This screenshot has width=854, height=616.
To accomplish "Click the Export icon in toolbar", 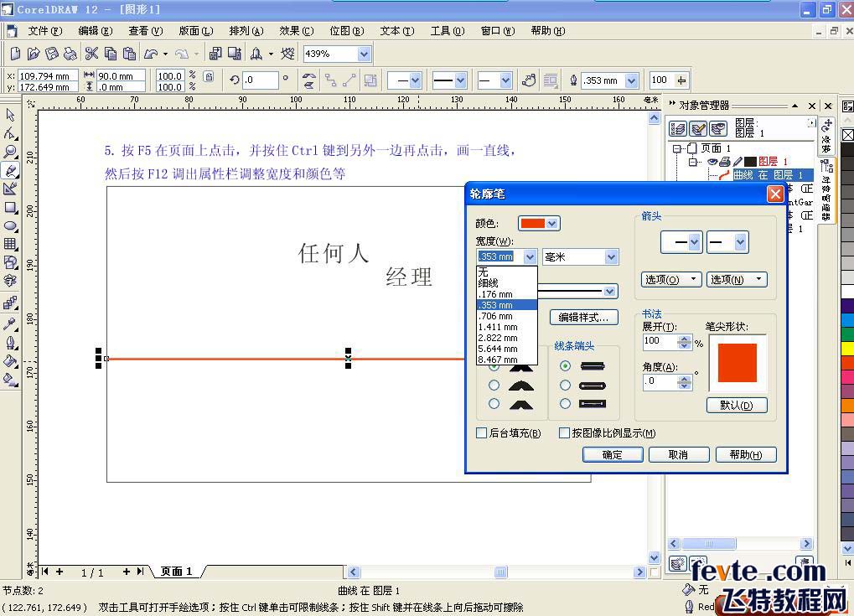I will tap(235, 54).
